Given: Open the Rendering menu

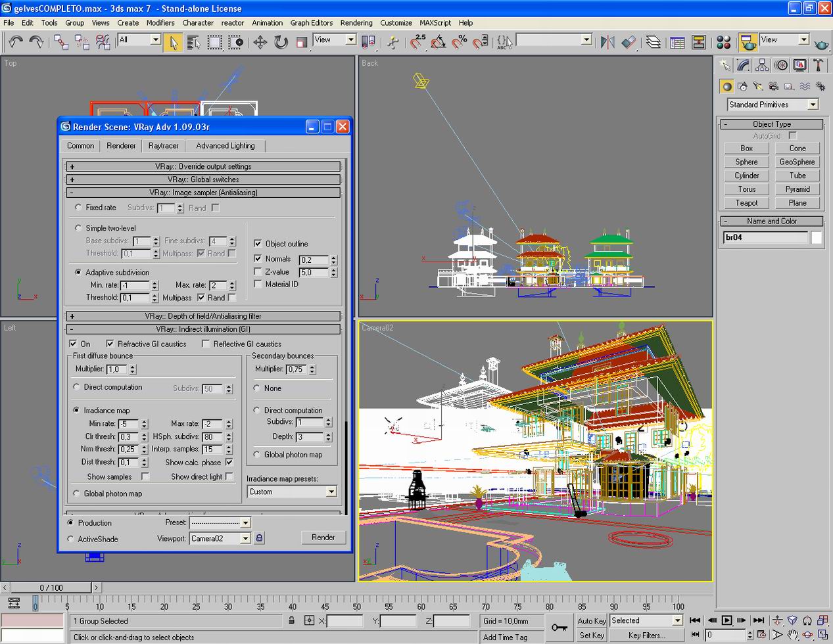Looking at the screenshot, I should pos(356,22).
